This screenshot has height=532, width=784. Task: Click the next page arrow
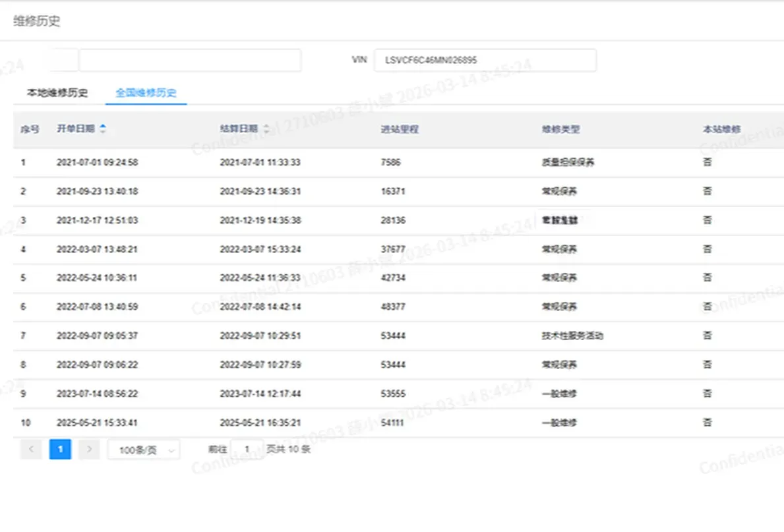click(89, 449)
